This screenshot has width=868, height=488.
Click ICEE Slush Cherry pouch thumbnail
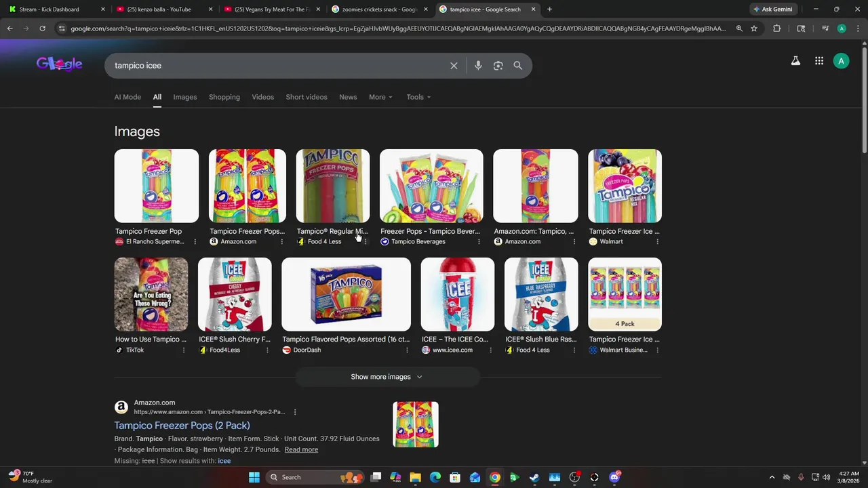[235, 294]
